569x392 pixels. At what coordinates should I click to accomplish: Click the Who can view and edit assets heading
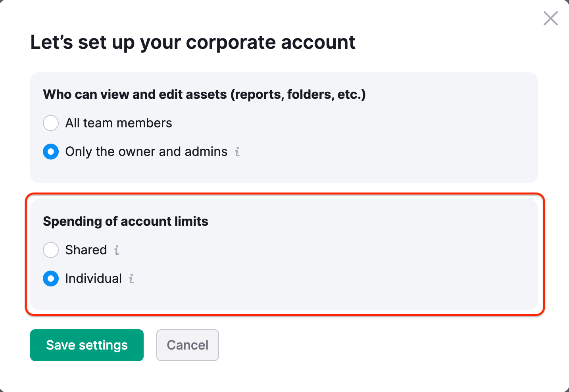coord(204,94)
